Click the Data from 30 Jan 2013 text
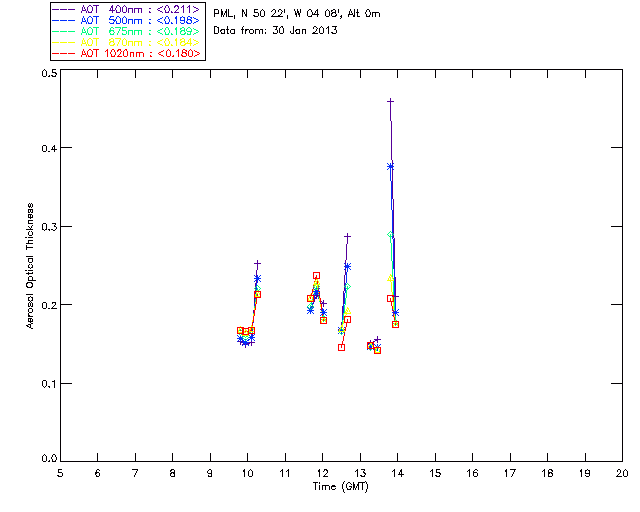The width and height of the screenshot is (640, 512). coord(276,30)
